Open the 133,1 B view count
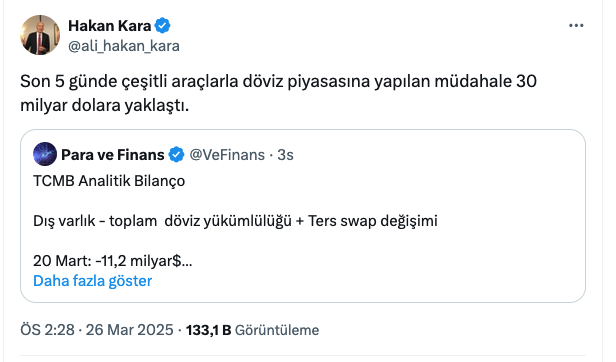This screenshot has height=362, width=616. pyautogui.click(x=208, y=330)
